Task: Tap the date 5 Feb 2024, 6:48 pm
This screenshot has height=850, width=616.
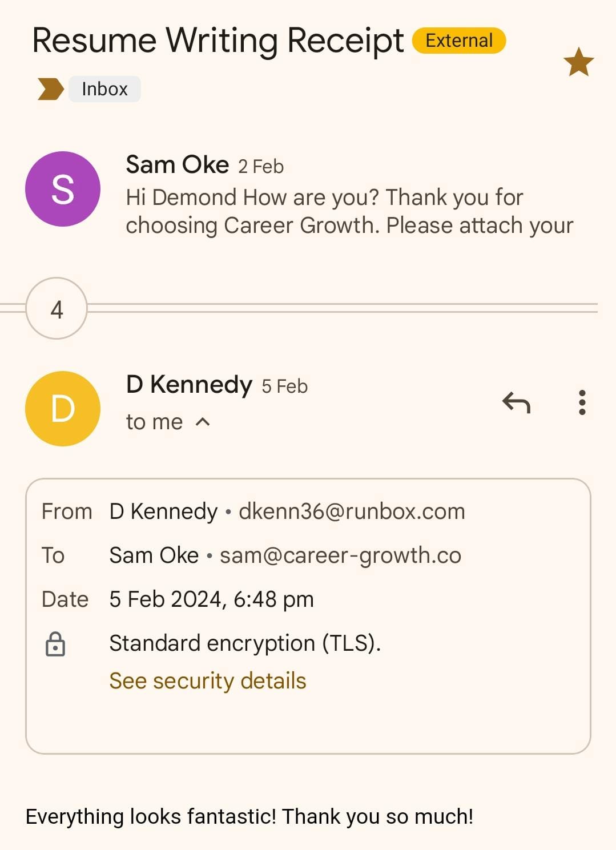Action: [212, 599]
